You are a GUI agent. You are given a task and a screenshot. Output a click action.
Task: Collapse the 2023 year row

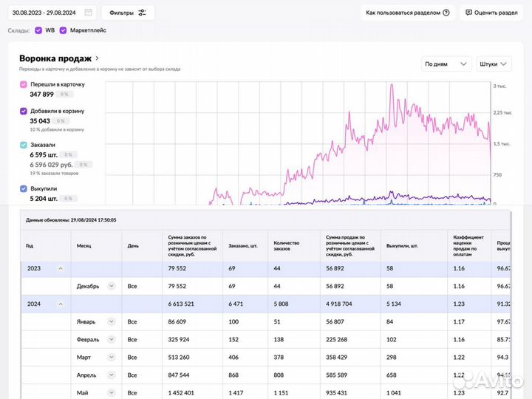click(61, 268)
